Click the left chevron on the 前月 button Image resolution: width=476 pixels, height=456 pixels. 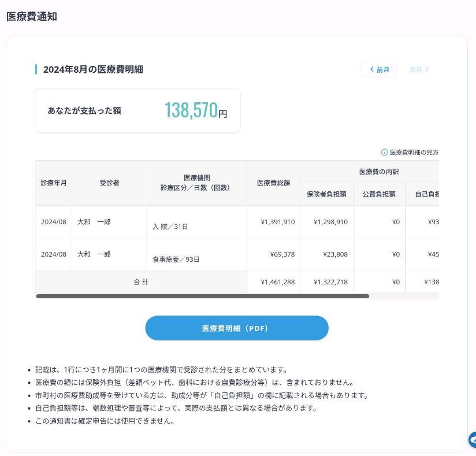[x=372, y=69]
